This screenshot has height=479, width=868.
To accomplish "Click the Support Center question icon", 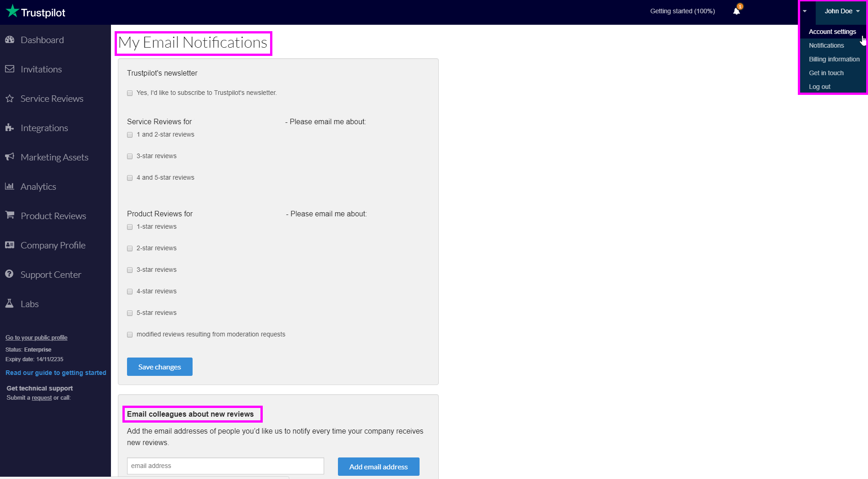I will [10, 274].
